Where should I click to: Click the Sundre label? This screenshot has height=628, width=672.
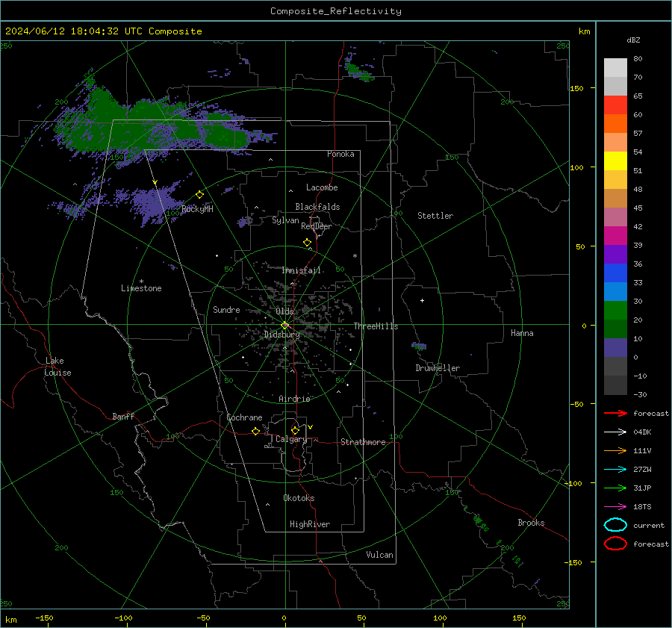coord(226,310)
